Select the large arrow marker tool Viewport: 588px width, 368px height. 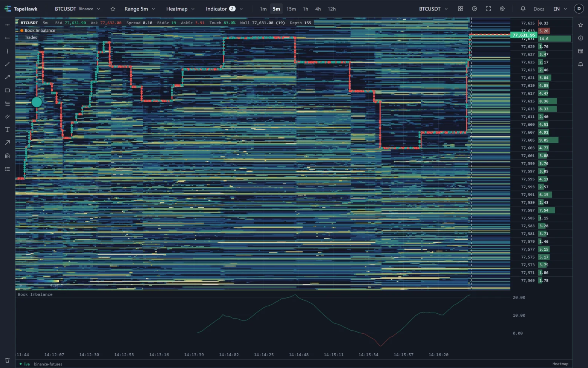7,143
